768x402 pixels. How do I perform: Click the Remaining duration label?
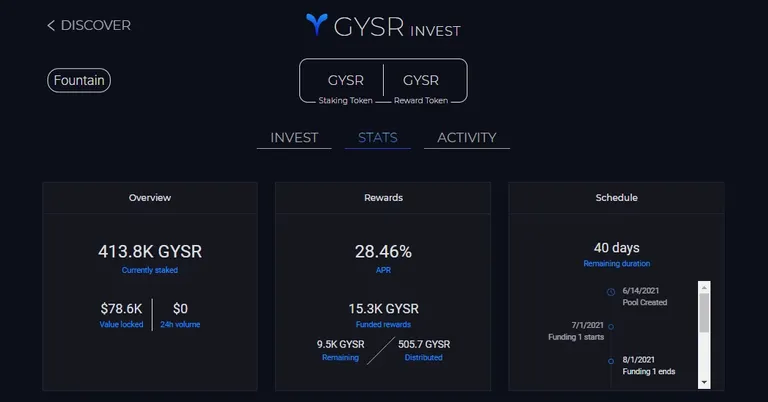click(617, 264)
